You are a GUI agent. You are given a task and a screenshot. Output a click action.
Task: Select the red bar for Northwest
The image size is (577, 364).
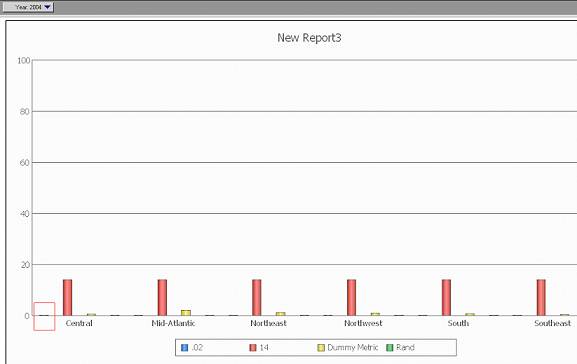[351, 297]
